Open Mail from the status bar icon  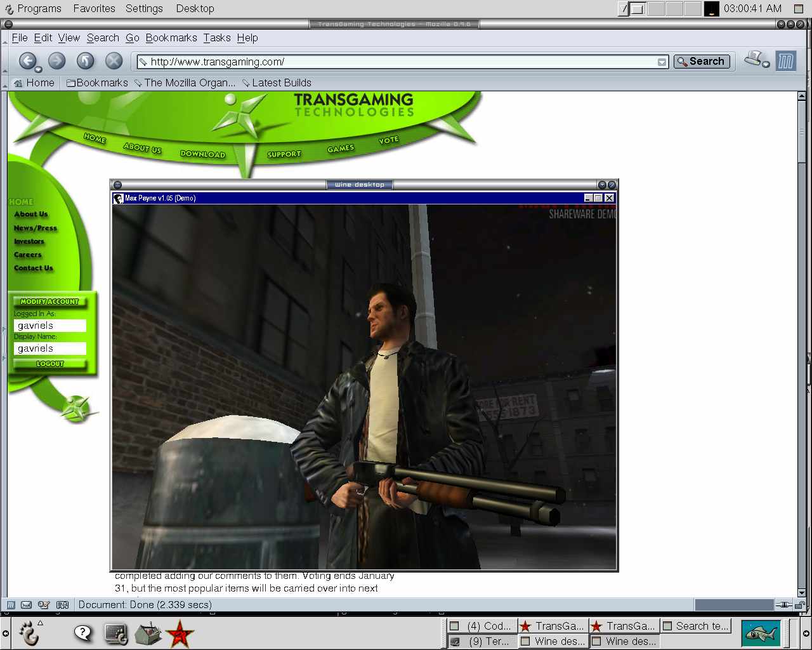(x=27, y=605)
